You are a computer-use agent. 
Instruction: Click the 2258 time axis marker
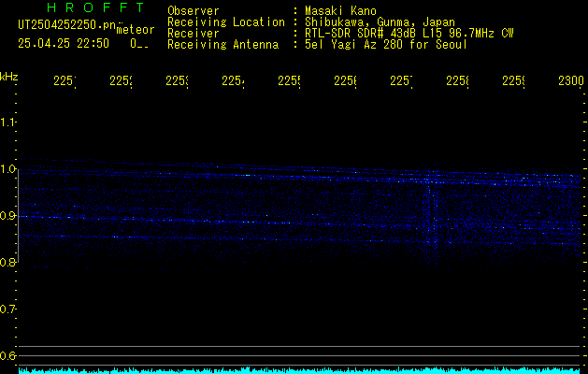[457, 81]
